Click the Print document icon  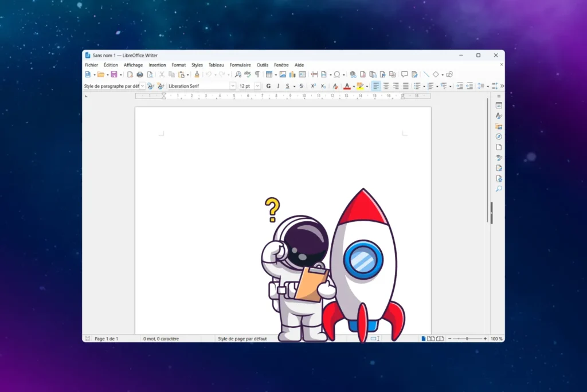click(139, 75)
